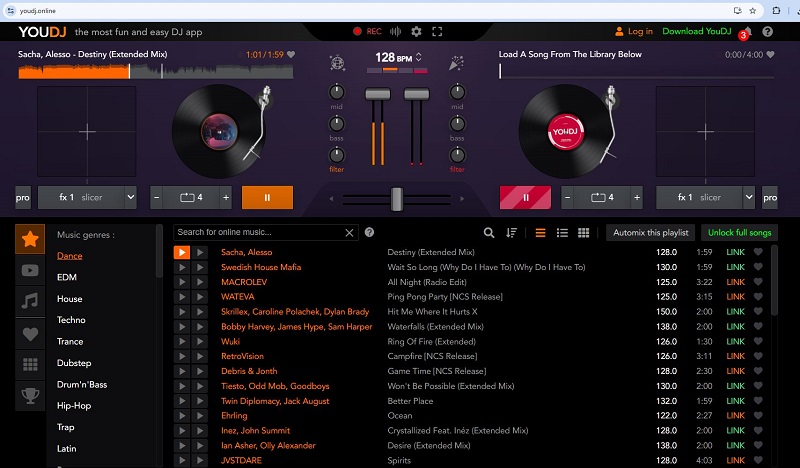
Task: Toggle left deck loop 4 button
Action: point(191,198)
